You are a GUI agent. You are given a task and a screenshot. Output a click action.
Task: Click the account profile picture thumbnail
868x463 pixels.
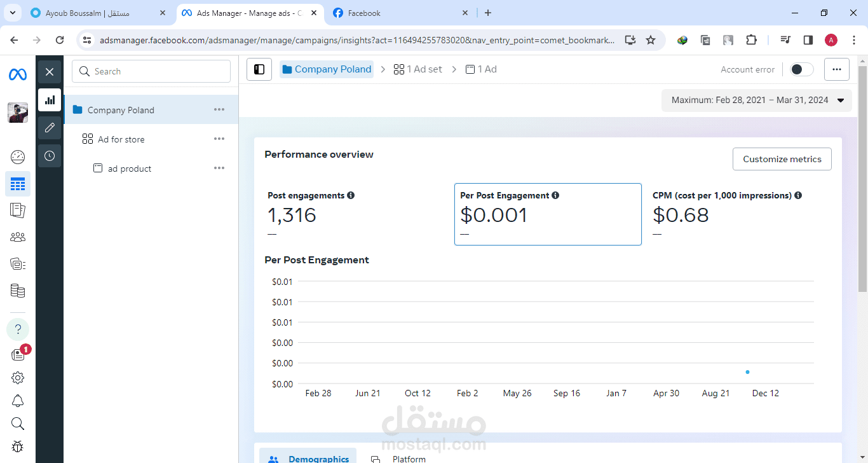coord(18,113)
